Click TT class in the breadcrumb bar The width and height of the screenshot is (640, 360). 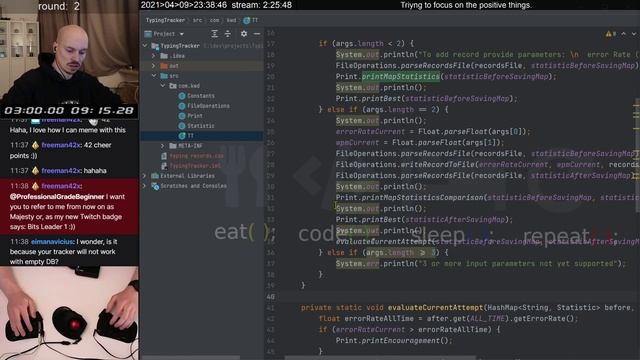pos(251,20)
